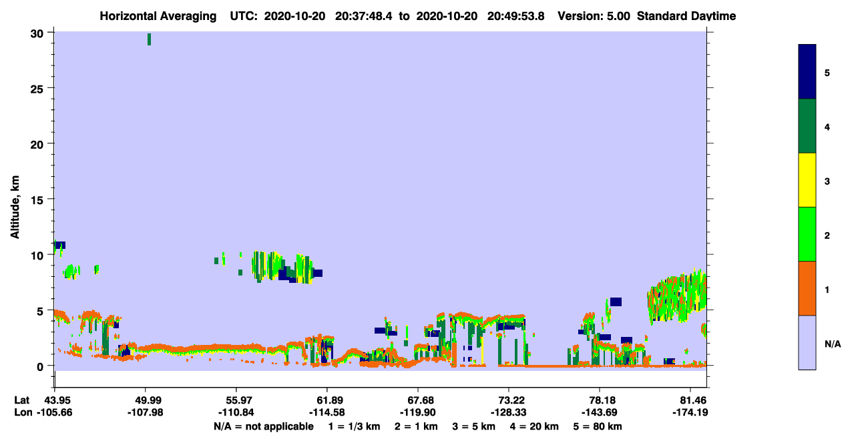Click the colorbar label 2
The width and height of the screenshot is (868, 445).
coord(827,236)
